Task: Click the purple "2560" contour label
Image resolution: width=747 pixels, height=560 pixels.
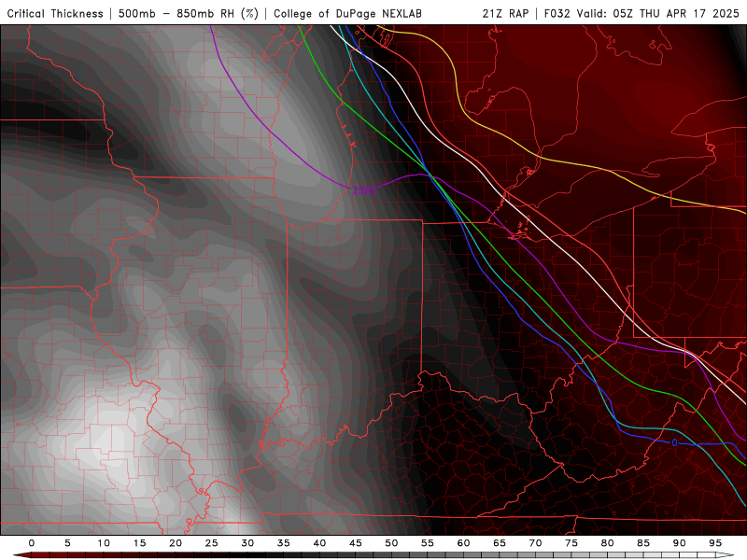Action: tap(364, 190)
